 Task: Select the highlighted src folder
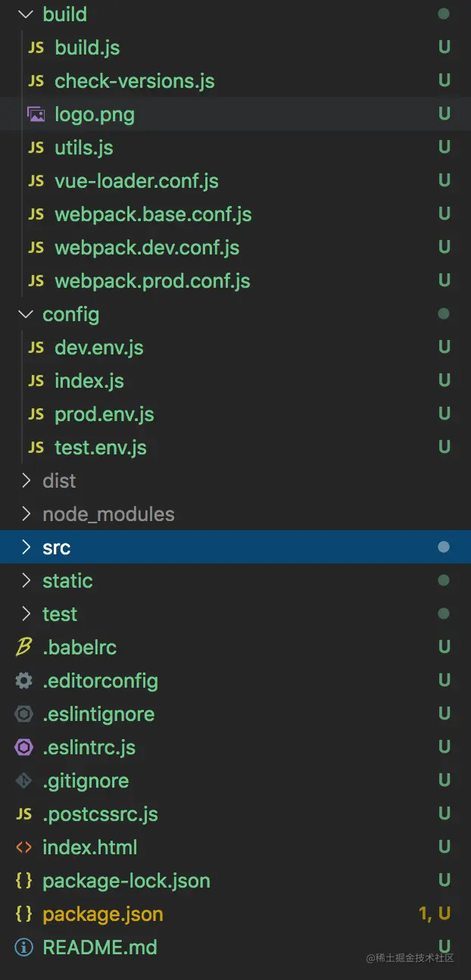[57, 548]
